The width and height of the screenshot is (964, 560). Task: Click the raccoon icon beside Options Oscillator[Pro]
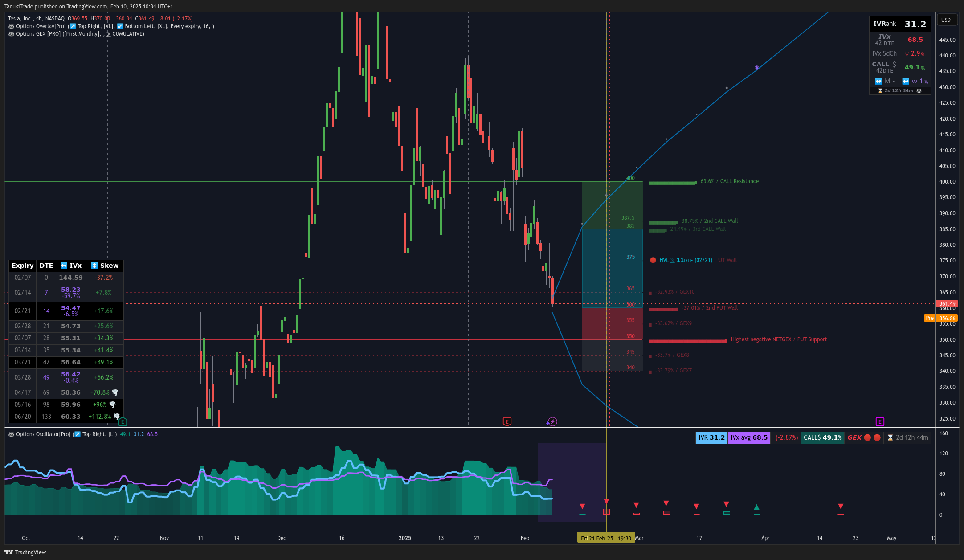point(11,434)
